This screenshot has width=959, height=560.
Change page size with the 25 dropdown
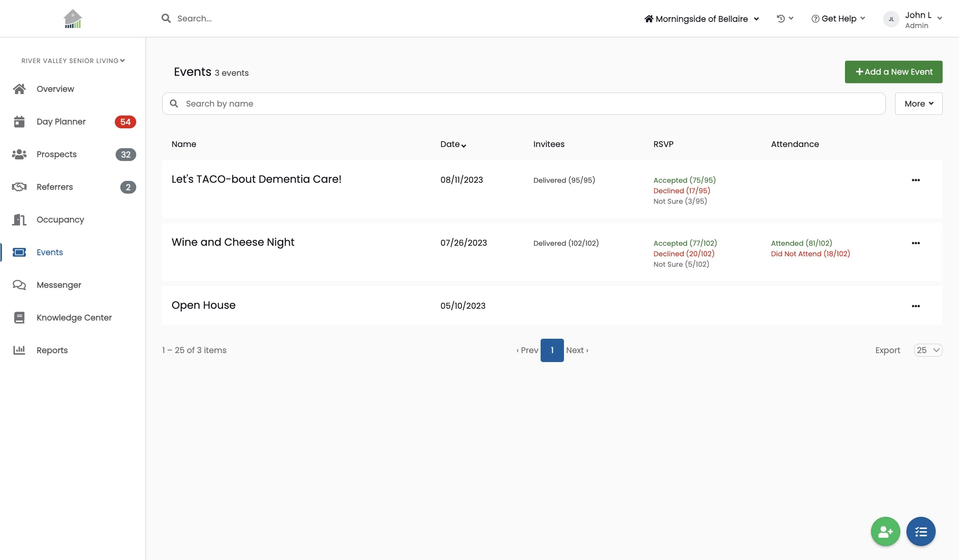pyautogui.click(x=928, y=350)
